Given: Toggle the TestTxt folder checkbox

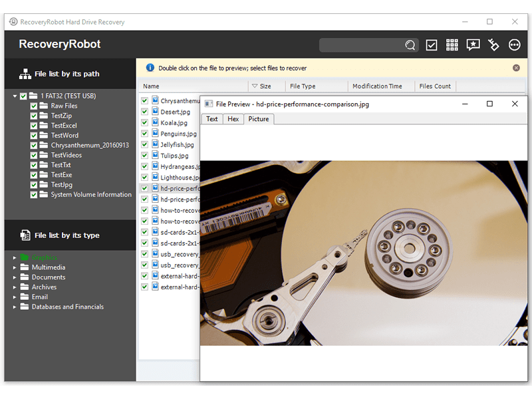Looking at the screenshot, I should pyautogui.click(x=34, y=165).
